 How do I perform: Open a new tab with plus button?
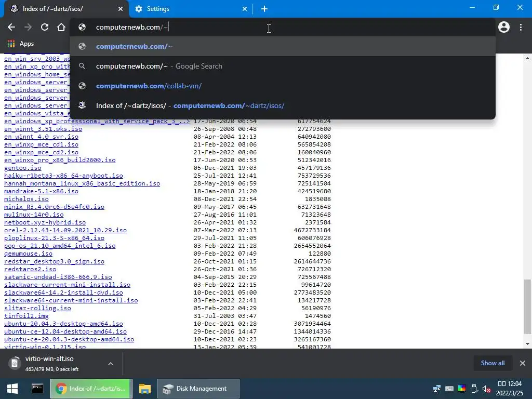(x=264, y=9)
